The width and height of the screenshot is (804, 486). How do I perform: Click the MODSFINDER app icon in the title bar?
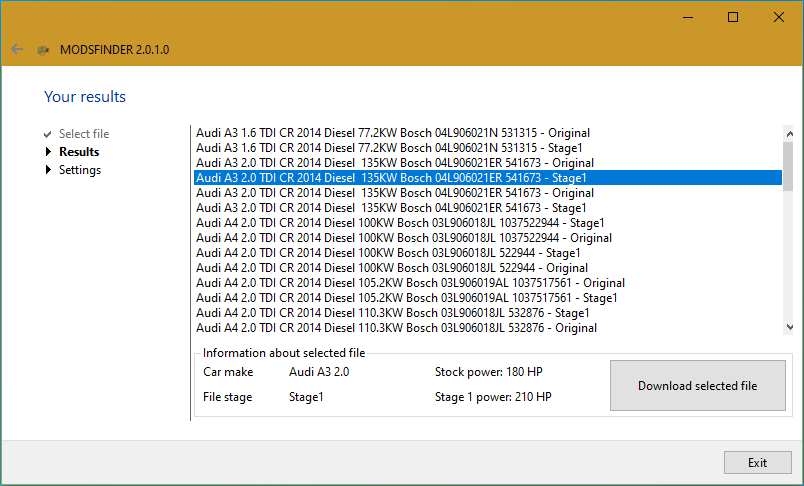point(43,49)
